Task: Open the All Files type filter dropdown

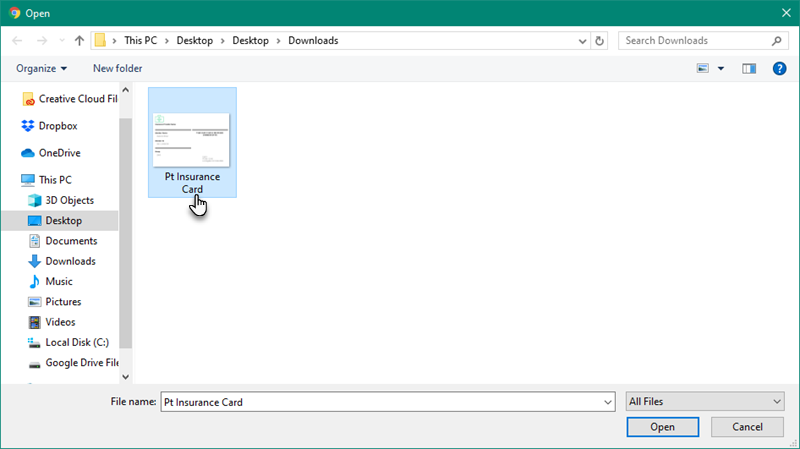Action: 705,402
